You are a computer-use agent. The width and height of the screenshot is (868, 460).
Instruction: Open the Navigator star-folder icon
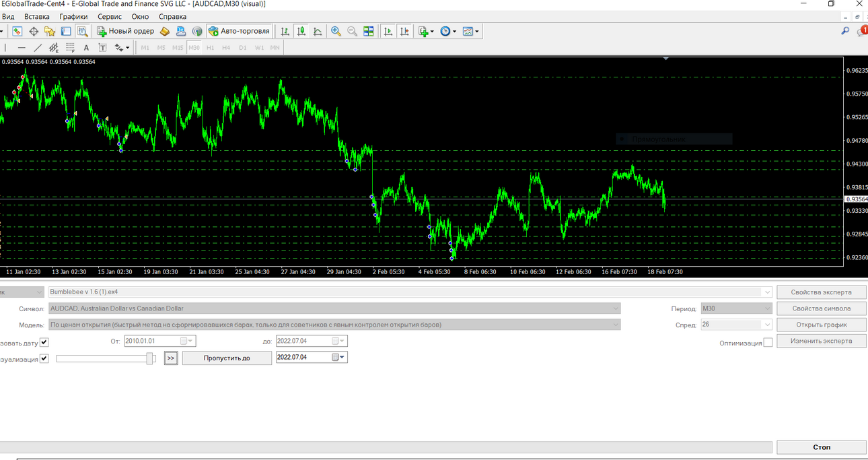pyautogui.click(x=50, y=31)
